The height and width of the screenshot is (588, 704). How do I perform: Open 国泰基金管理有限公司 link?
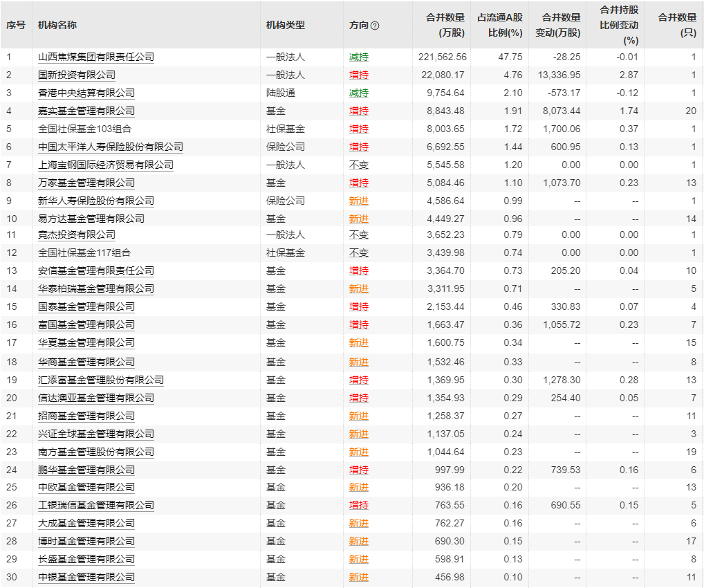coord(86,307)
